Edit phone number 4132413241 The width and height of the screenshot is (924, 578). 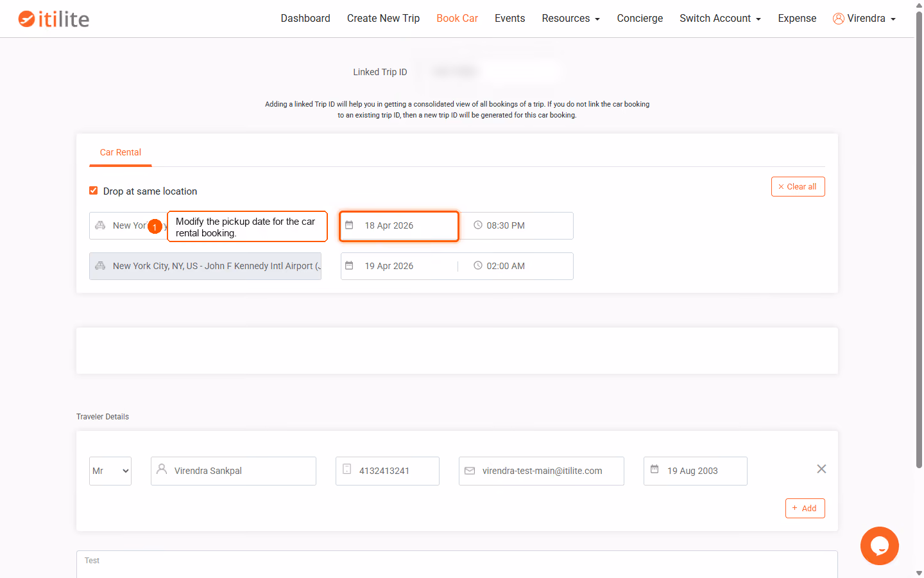click(x=388, y=471)
